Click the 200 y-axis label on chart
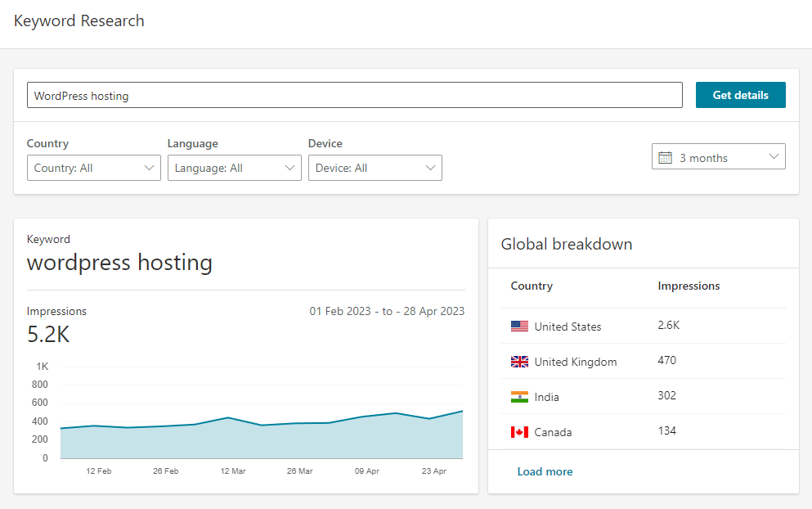The image size is (812, 509). (39, 439)
